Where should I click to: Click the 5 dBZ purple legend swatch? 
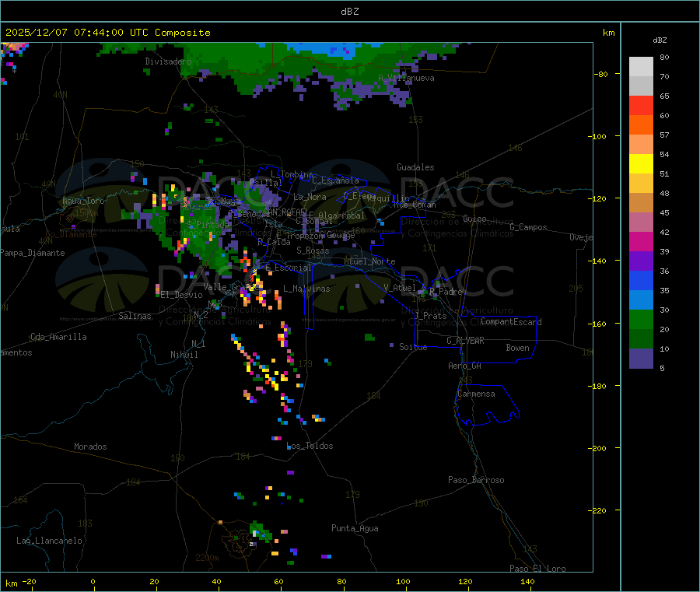[x=641, y=359]
